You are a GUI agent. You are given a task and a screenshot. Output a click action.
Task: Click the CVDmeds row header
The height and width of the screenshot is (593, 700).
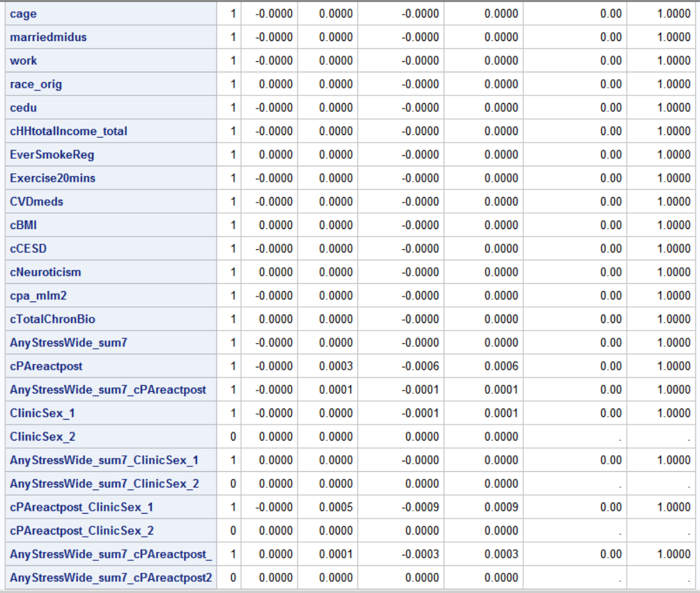pyautogui.click(x=36, y=202)
